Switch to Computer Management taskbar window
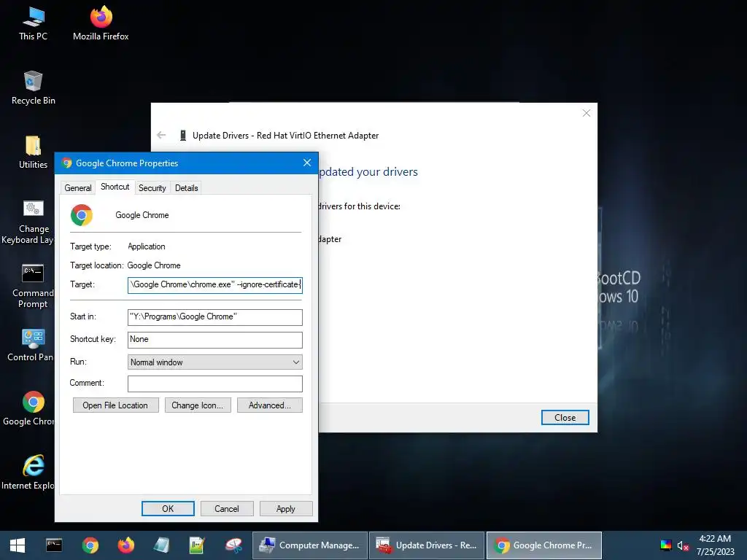 click(x=310, y=545)
